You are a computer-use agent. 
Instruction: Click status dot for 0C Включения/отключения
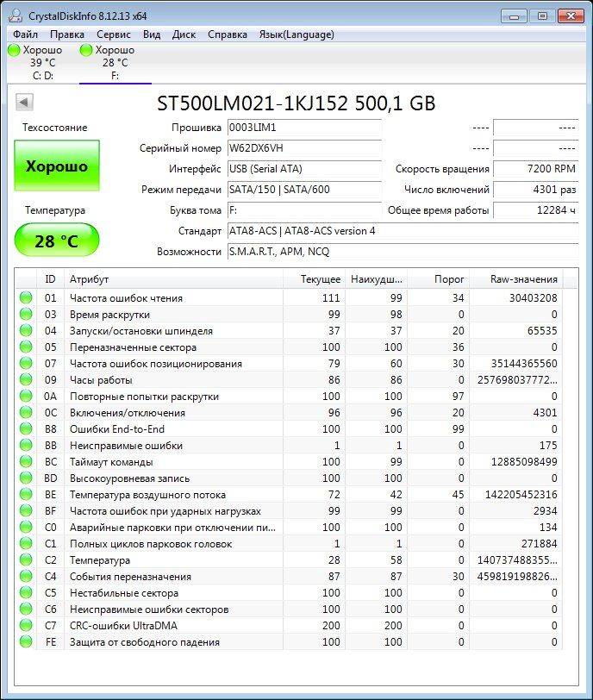(x=26, y=412)
